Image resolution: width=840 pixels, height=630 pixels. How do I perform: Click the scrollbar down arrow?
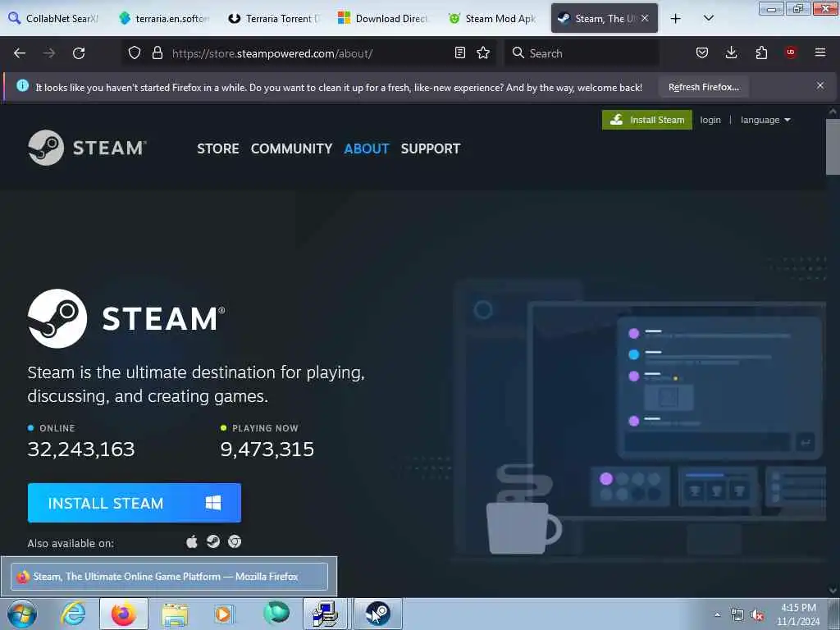coord(833,591)
